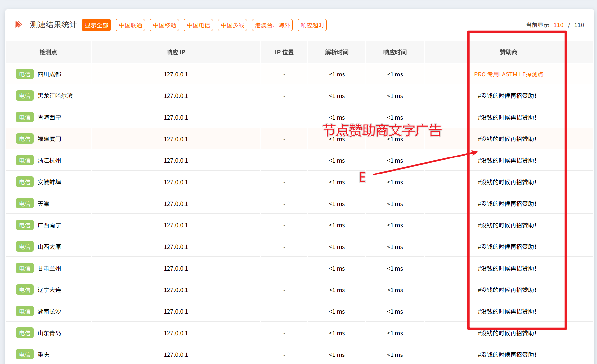The image size is (597, 364).
Task: Click the 电信 badge for 四川成都
Action: pyautogui.click(x=25, y=74)
